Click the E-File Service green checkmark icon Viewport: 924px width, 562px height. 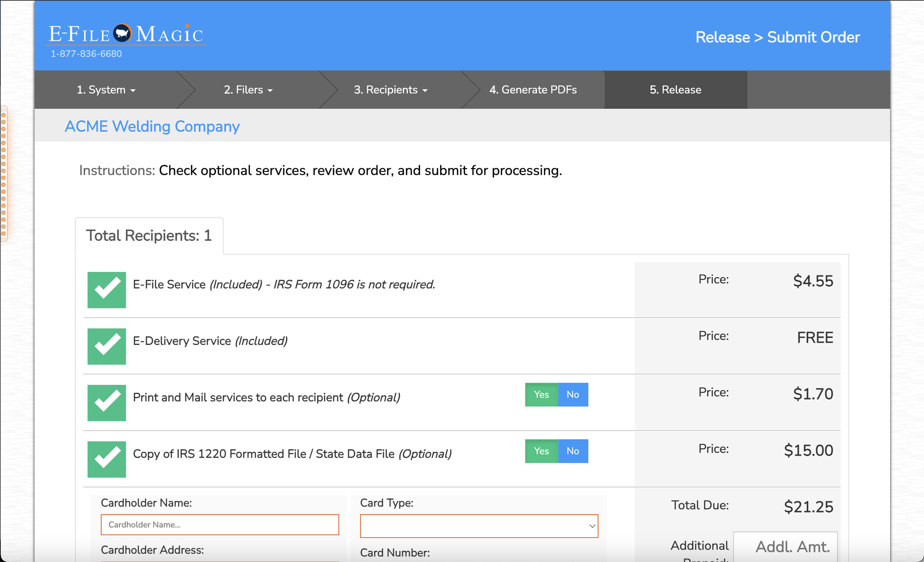click(x=107, y=290)
